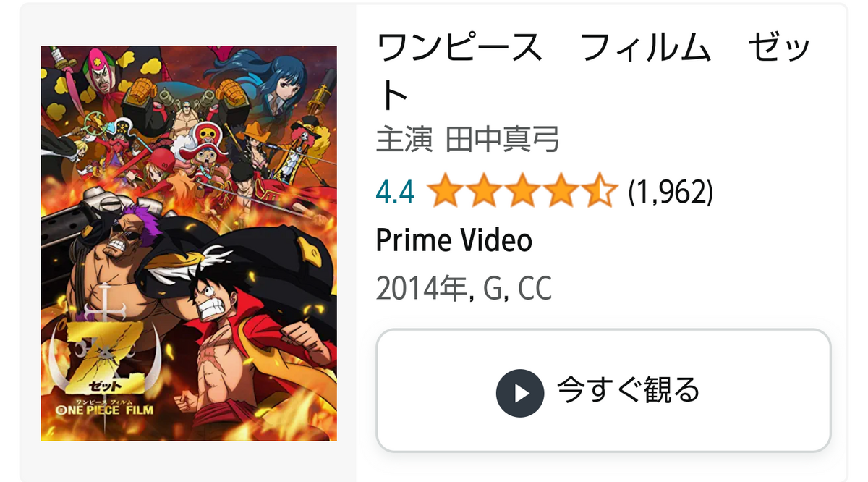Click the 主演 starring label

pyautogui.click(x=404, y=140)
